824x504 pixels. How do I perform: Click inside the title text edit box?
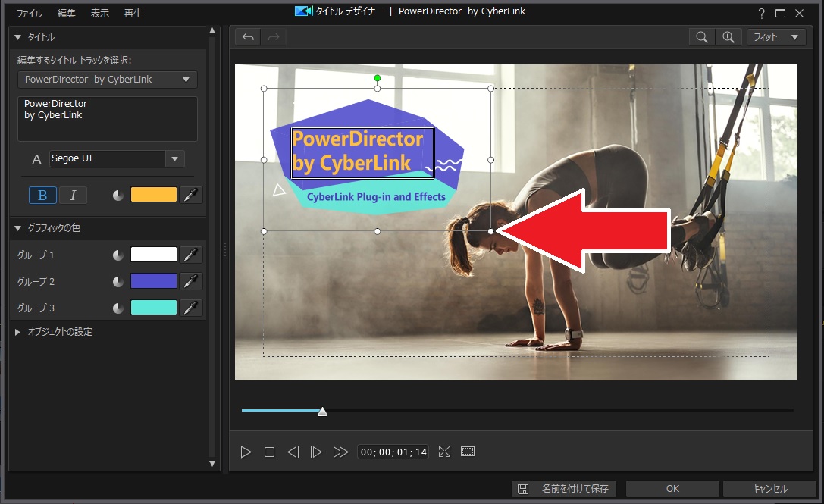click(107, 119)
